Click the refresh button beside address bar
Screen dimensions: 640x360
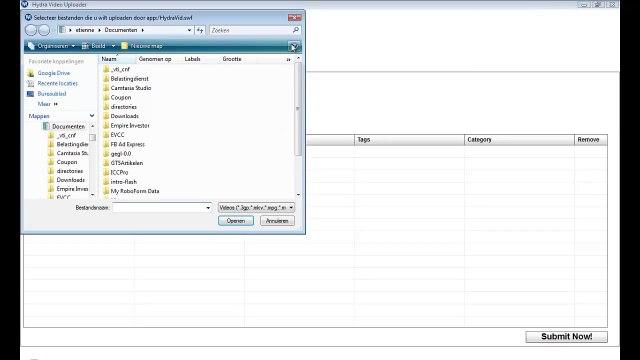(x=200, y=30)
